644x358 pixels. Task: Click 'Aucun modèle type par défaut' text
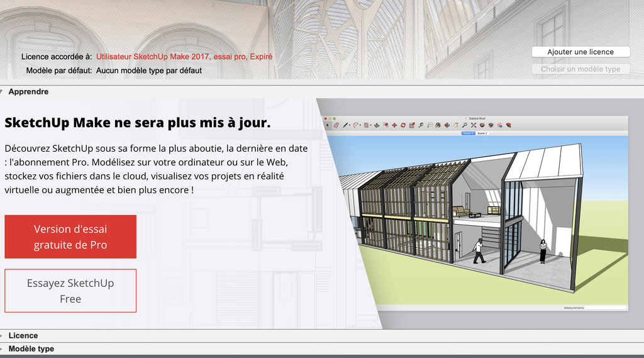148,70
